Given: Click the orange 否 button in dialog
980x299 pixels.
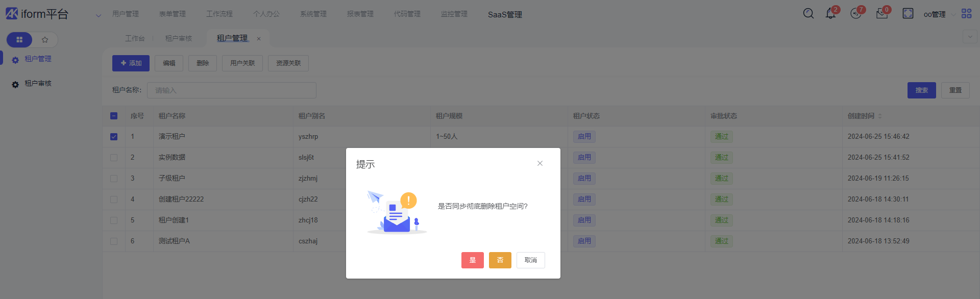Looking at the screenshot, I should [x=500, y=260].
